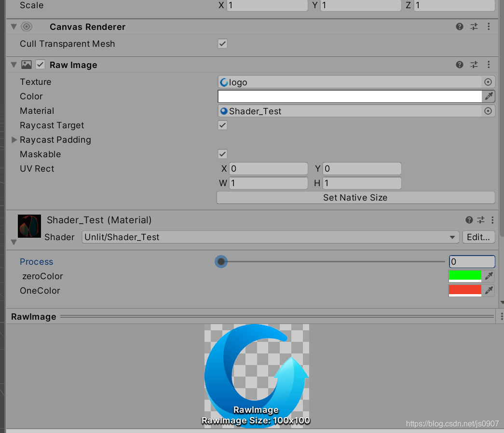
Task: Click the Set Native Size button
Action: [355, 197]
